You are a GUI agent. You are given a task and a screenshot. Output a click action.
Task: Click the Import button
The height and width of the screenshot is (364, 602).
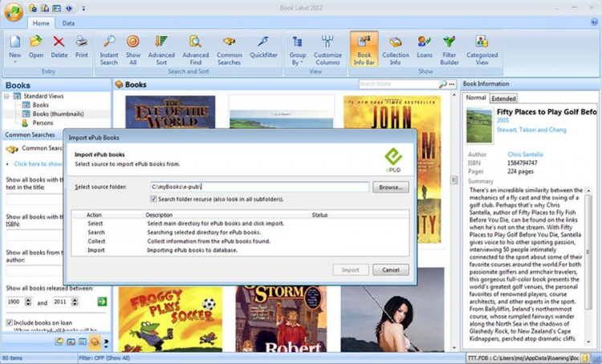[x=351, y=270]
